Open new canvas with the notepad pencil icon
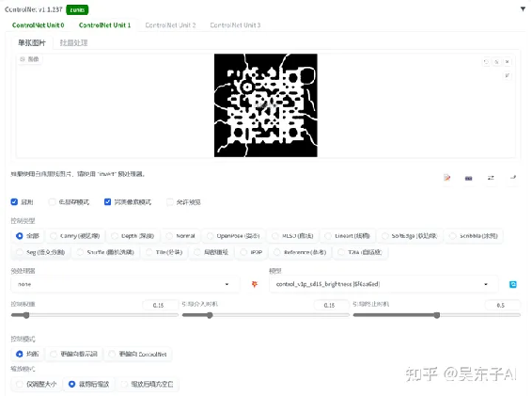This screenshot has height=397, width=532. [446, 178]
